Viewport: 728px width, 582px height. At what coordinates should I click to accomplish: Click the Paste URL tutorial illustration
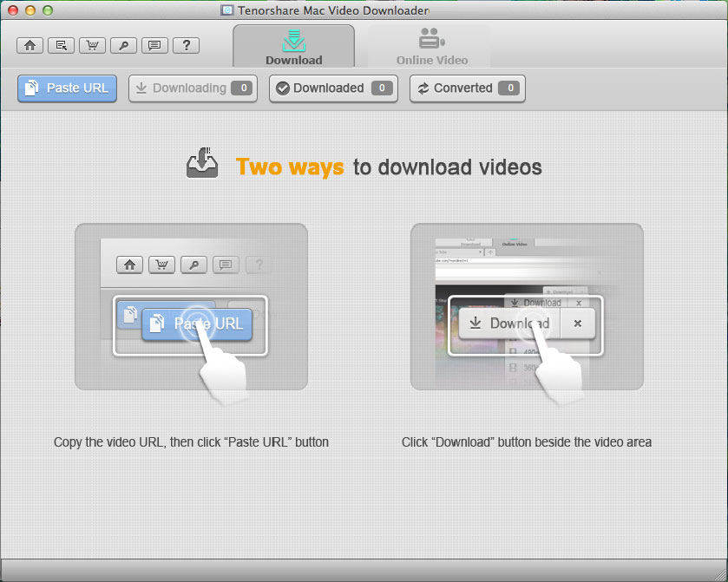pos(191,307)
